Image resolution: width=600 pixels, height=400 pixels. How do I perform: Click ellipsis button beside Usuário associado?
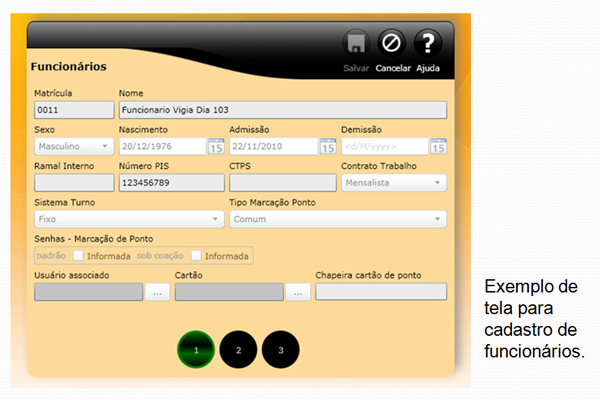coord(158,292)
